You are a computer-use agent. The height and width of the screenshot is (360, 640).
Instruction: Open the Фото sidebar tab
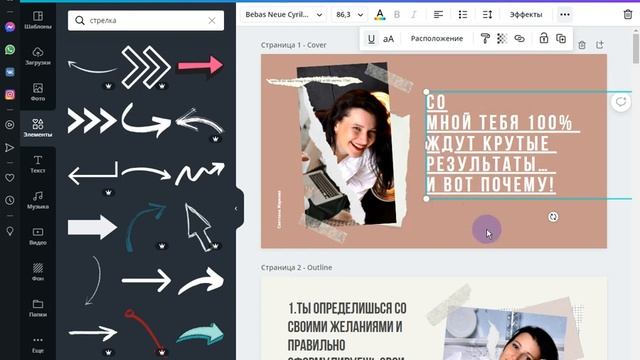click(38, 92)
